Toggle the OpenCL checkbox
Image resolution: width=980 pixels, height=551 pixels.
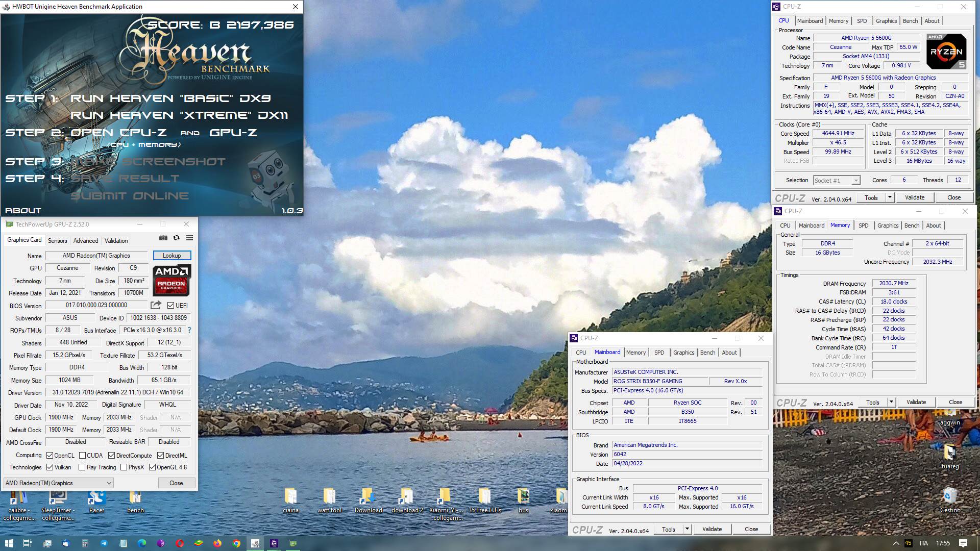[50, 455]
